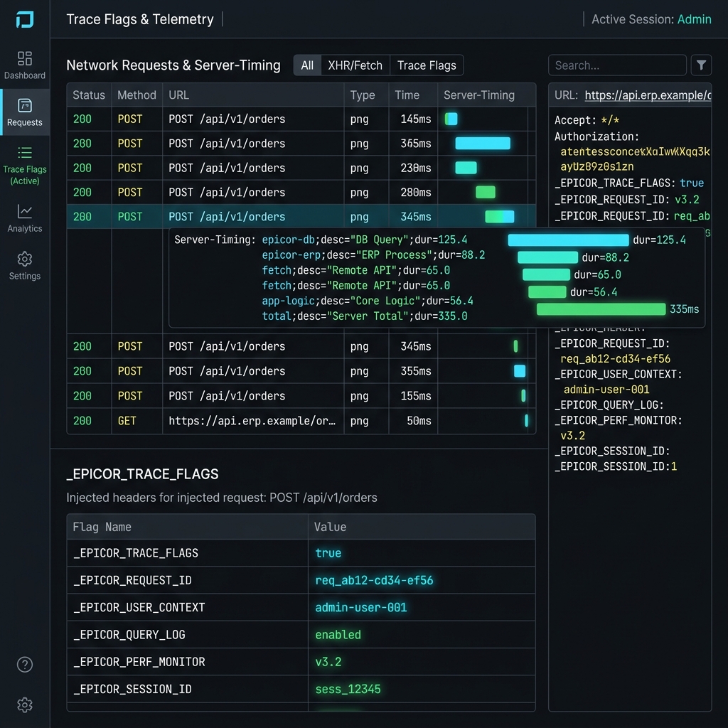Click the Trace Flags & Telemetry title
This screenshot has width=728, height=728.
click(x=140, y=19)
